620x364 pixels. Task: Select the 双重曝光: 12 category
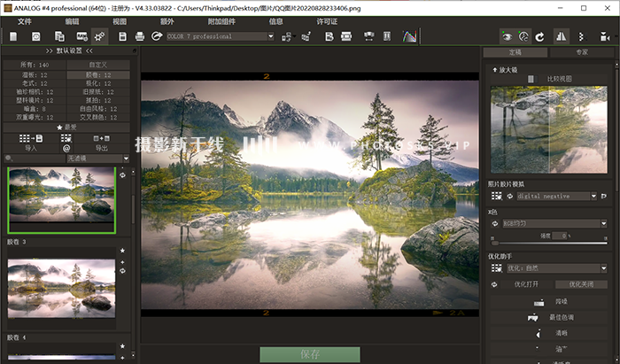35,118
